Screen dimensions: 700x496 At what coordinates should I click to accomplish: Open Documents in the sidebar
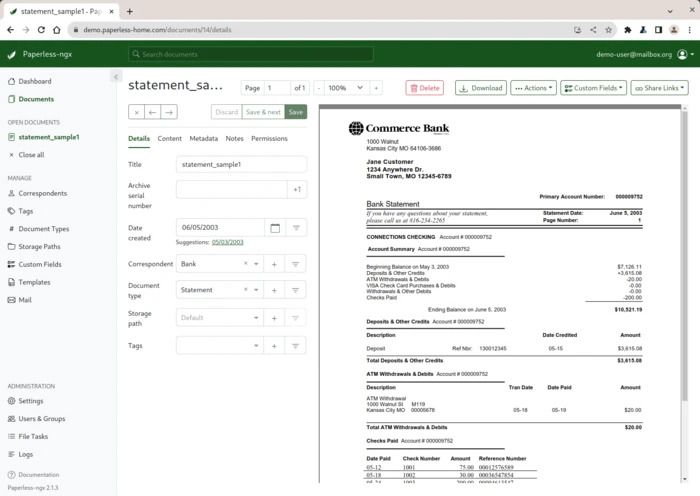coord(31,99)
